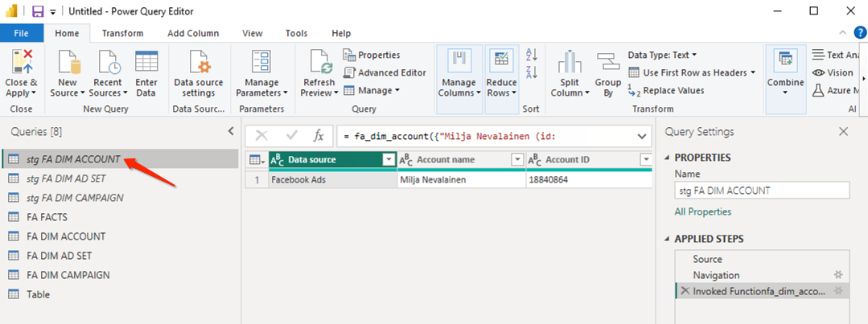868x324 pixels.
Task: Select FA FACTS query
Action: click(x=120, y=217)
